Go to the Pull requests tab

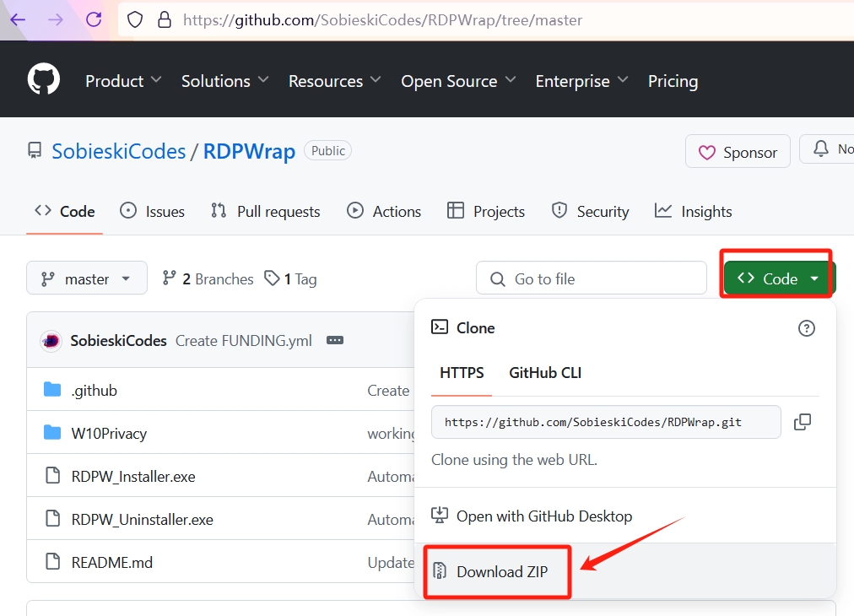tap(266, 212)
